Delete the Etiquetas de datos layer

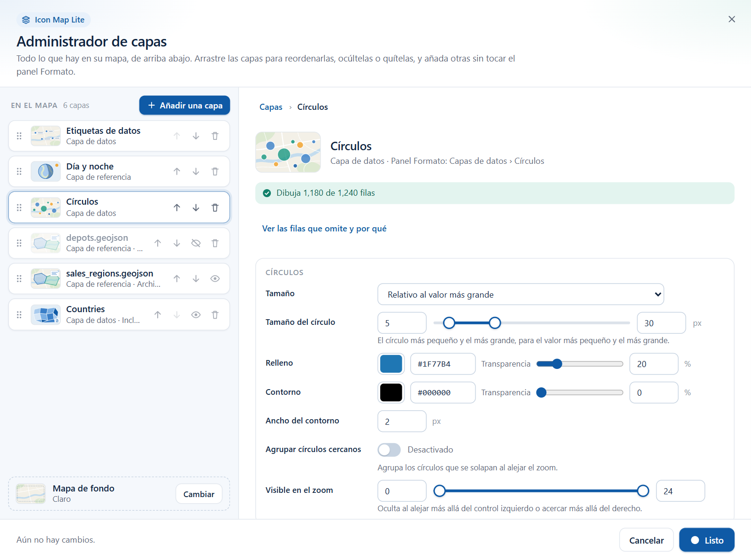point(215,136)
